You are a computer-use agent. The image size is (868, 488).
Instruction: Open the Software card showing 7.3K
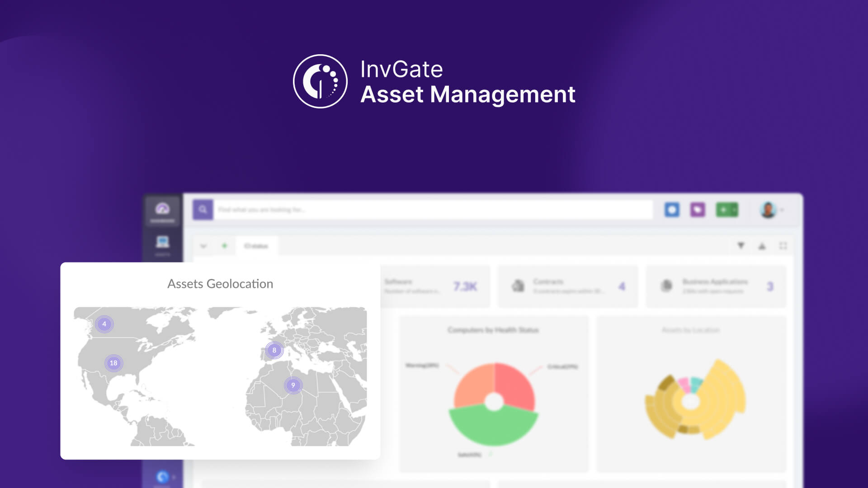435,286
